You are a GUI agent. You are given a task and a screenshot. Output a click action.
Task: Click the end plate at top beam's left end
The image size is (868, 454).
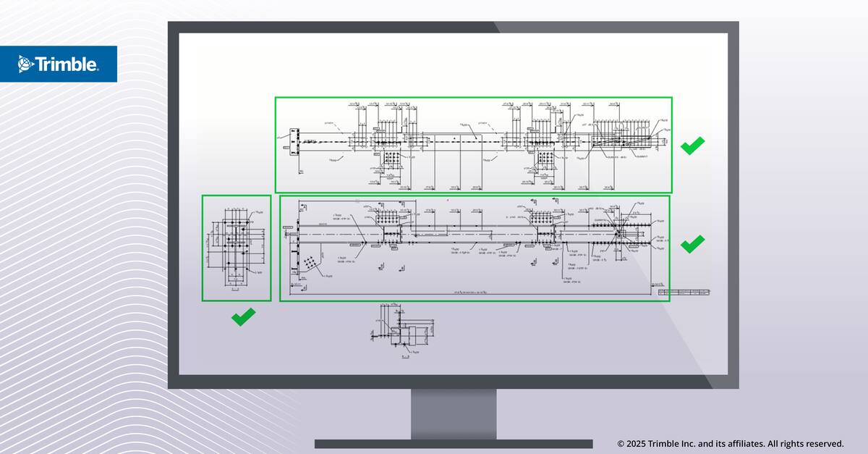pos(294,141)
